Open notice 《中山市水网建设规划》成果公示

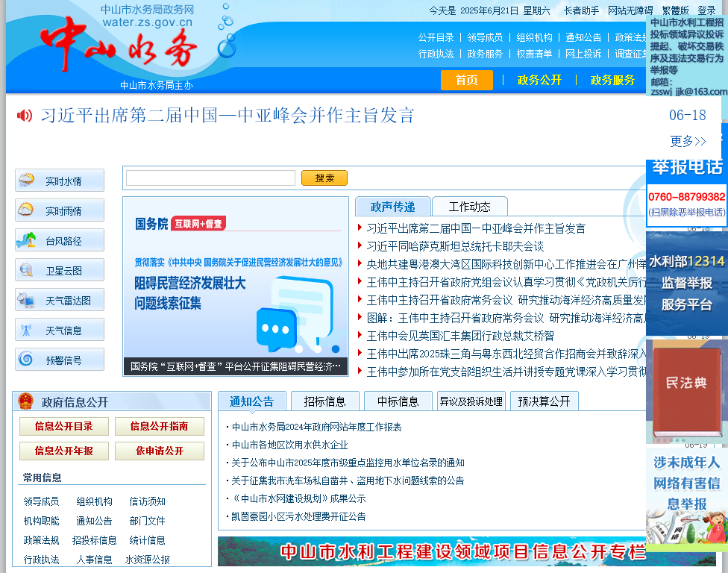[298, 498]
